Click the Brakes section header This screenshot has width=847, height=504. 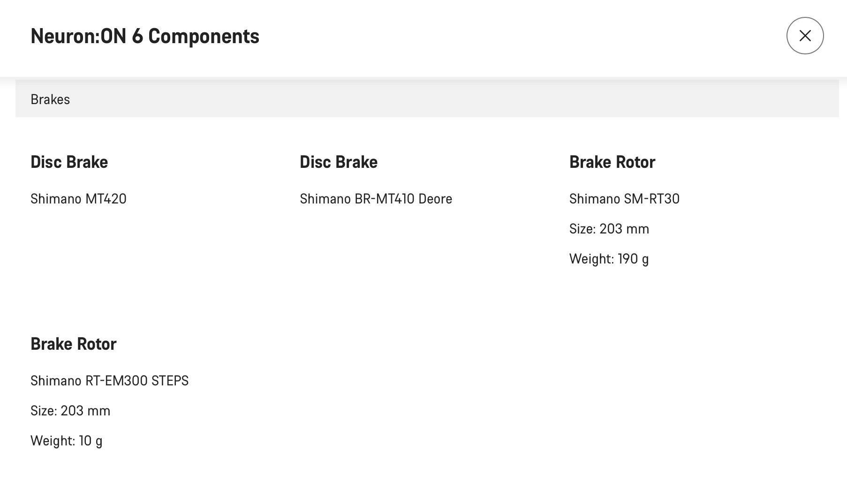click(427, 98)
